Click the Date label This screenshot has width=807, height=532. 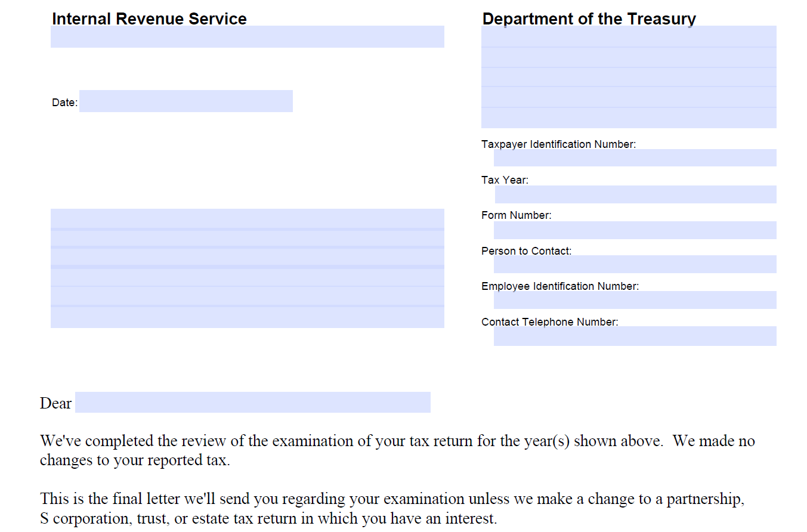coord(64,103)
